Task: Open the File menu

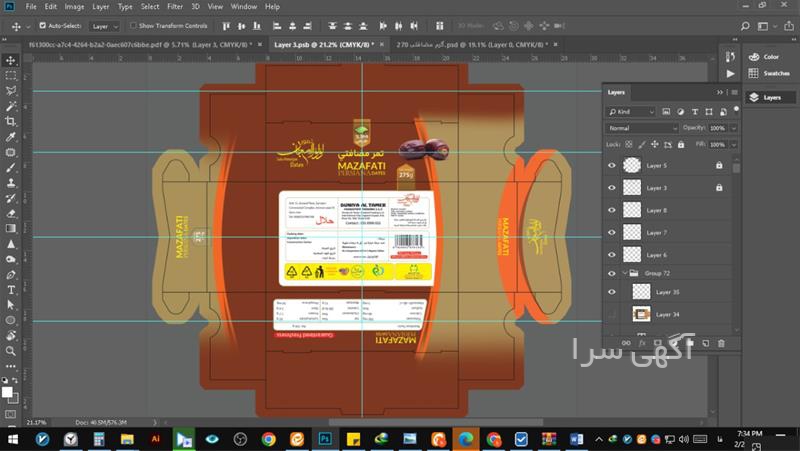Action: pos(31,7)
